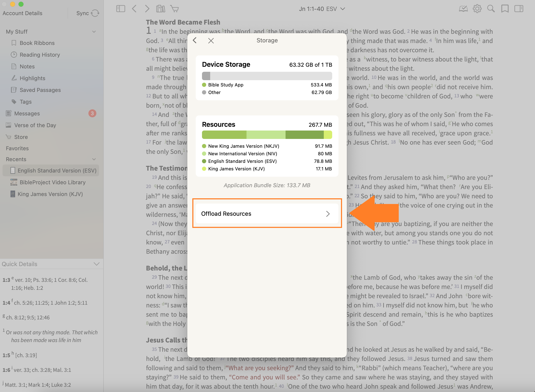Open settings gear icon in toolbar
The image size is (535, 392).
[x=477, y=9]
